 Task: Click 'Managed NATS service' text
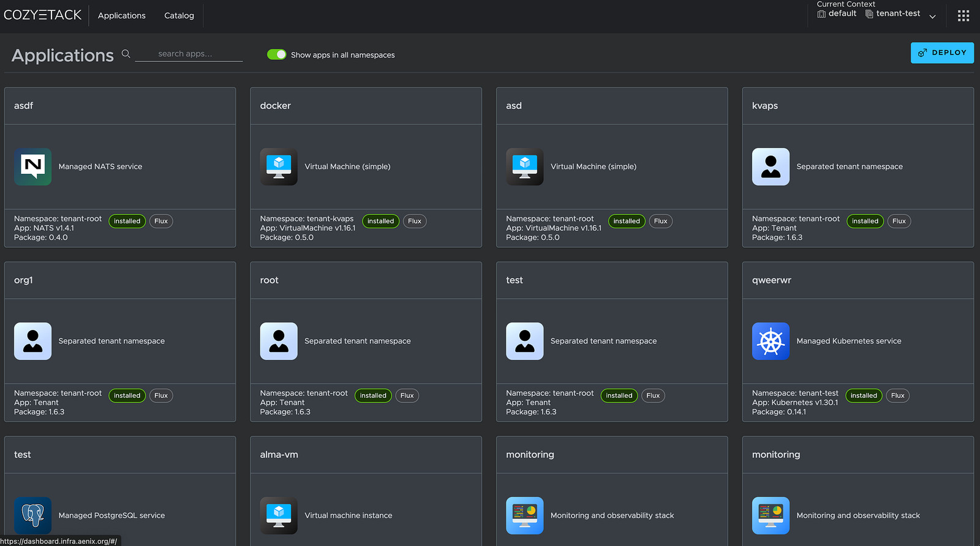[100, 166]
